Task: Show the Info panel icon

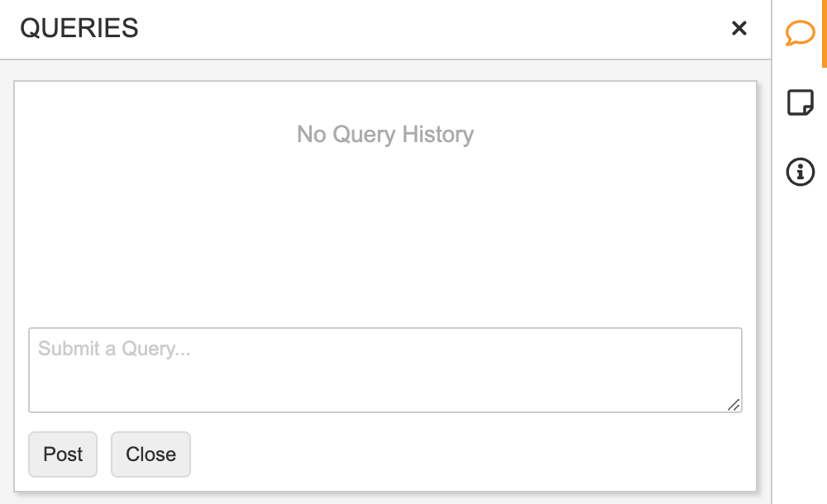Action: 800,172
